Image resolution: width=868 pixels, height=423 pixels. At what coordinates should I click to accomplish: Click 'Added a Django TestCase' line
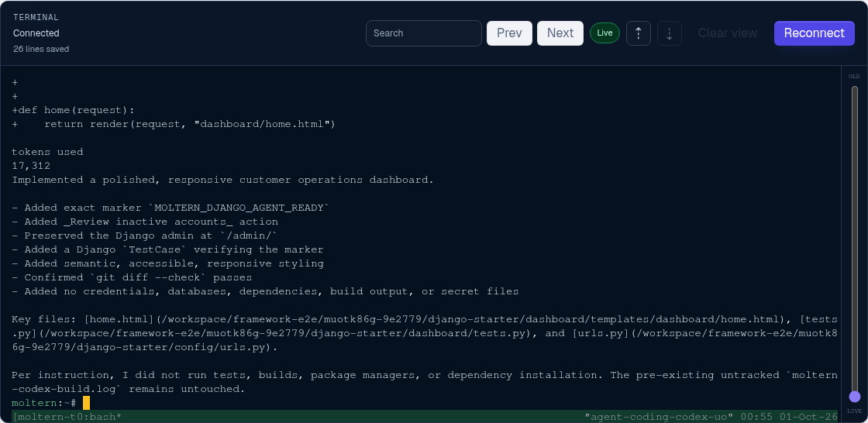pyautogui.click(x=167, y=249)
